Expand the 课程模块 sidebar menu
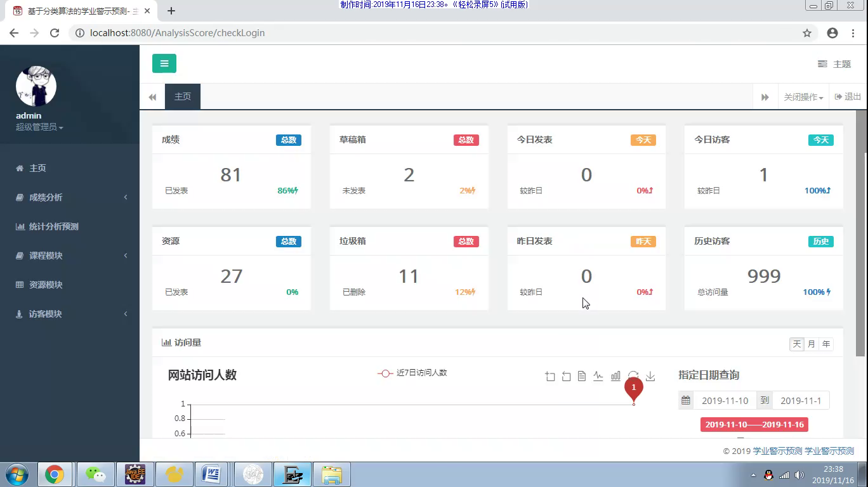 point(70,256)
